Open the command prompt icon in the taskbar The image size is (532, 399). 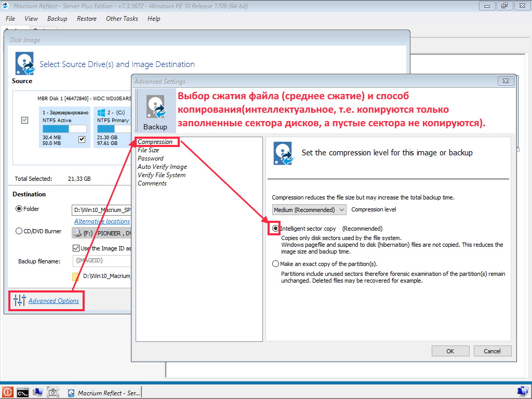coord(23,393)
